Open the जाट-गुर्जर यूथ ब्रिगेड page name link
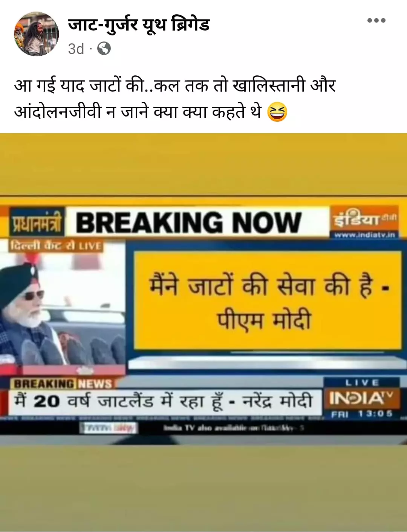 click(139, 25)
